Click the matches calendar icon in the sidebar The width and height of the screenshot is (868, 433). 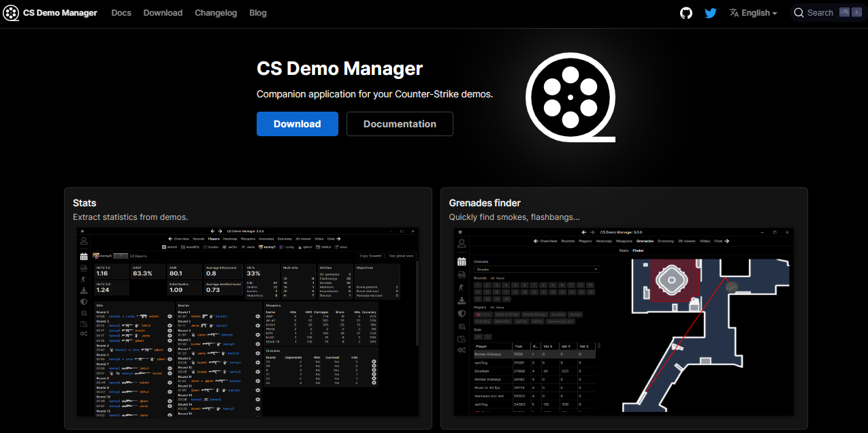click(83, 255)
